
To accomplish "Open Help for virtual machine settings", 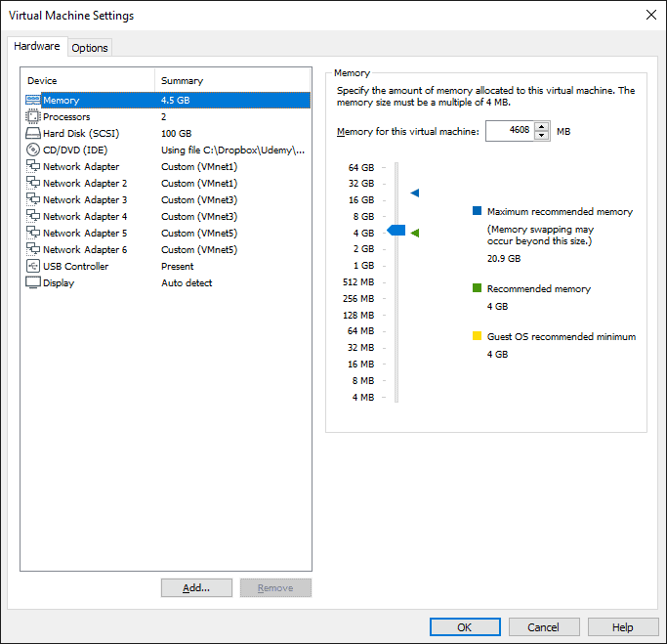I will click(622, 627).
